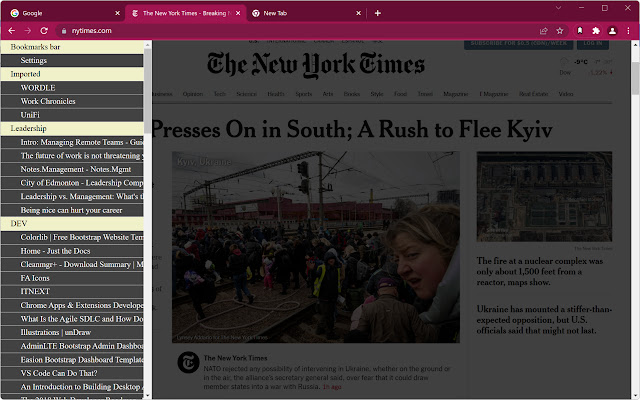640x400 pixels.
Task: Click the forward navigation arrow
Action: [x=28, y=31]
